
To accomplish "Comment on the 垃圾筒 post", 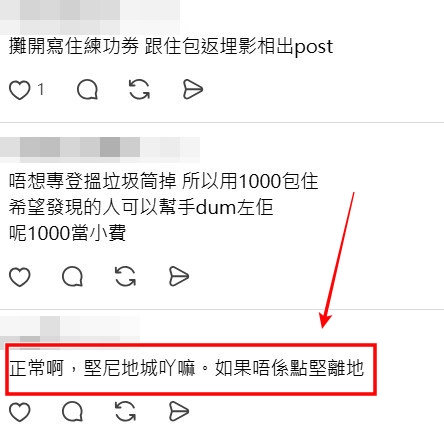I will coord(72,277).
